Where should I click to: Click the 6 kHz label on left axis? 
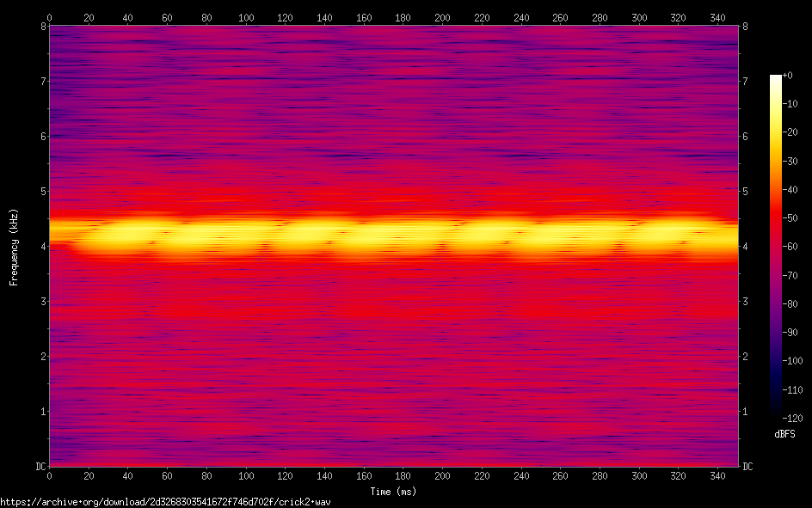(x=40, y=137)
